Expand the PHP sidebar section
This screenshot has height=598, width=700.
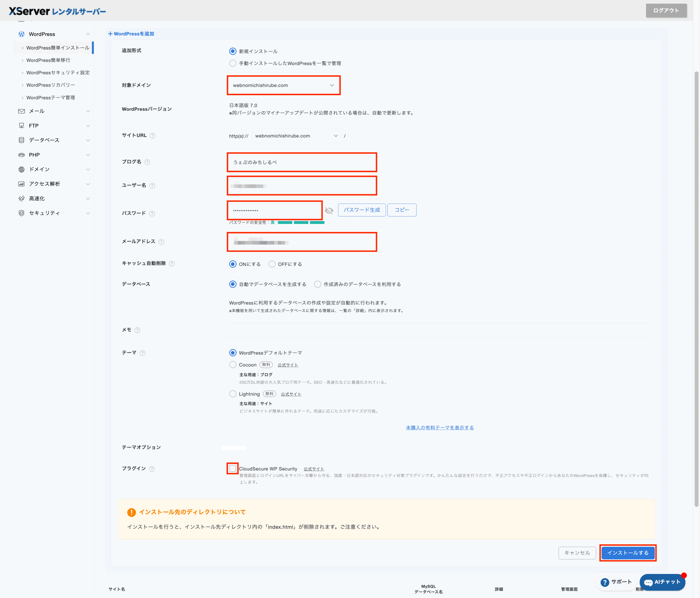pyautogui.click(x=88, y=155)
